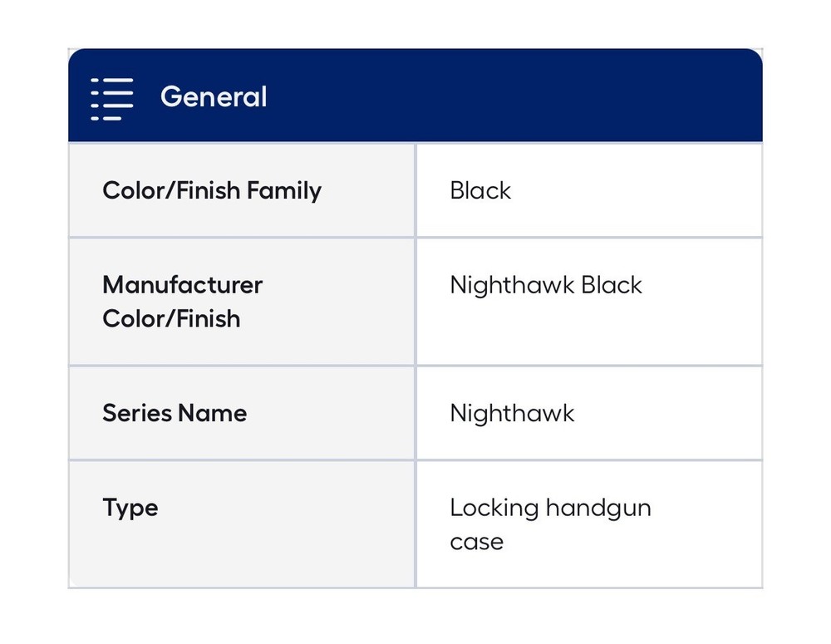This screenshot has width=831, height=644.
Task: Click the Locking handgun case value
Action: pyautogui.click(x=550, y=524)
